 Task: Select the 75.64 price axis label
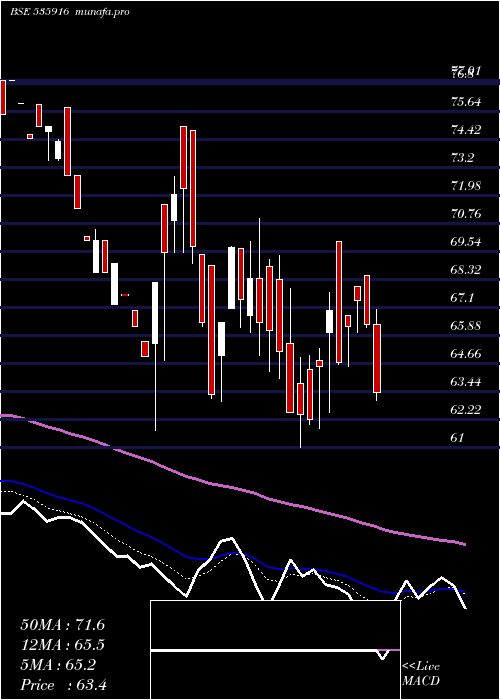tap(466, 102)
